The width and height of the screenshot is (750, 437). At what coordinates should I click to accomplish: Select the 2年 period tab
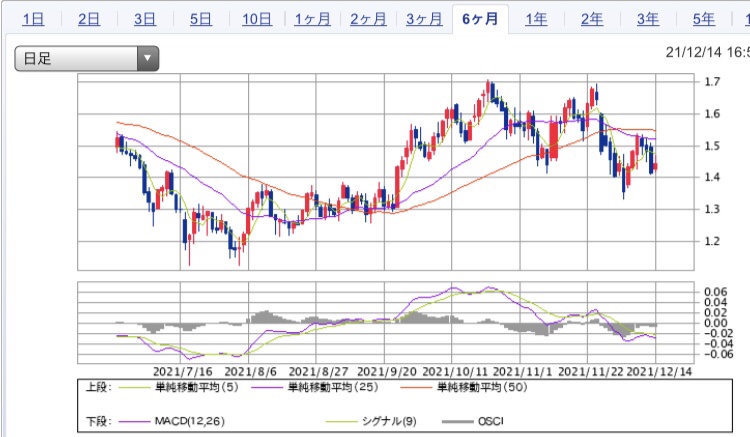(x=592, y=18)
